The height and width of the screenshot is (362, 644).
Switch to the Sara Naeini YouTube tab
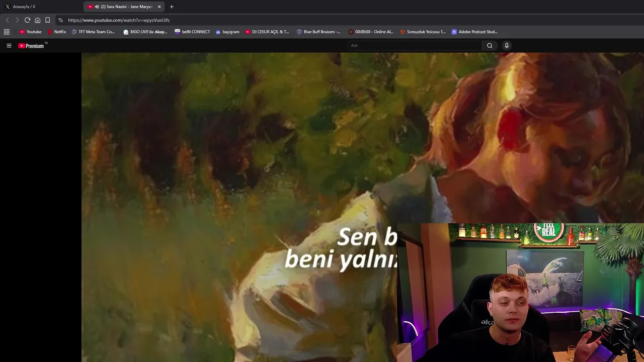[123, 7]
